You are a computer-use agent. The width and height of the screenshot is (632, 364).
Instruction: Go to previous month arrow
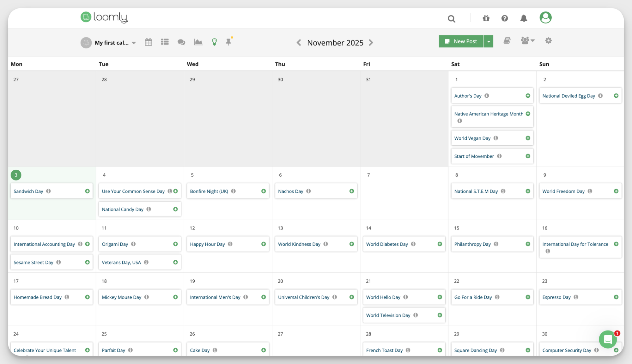(299, 43)
